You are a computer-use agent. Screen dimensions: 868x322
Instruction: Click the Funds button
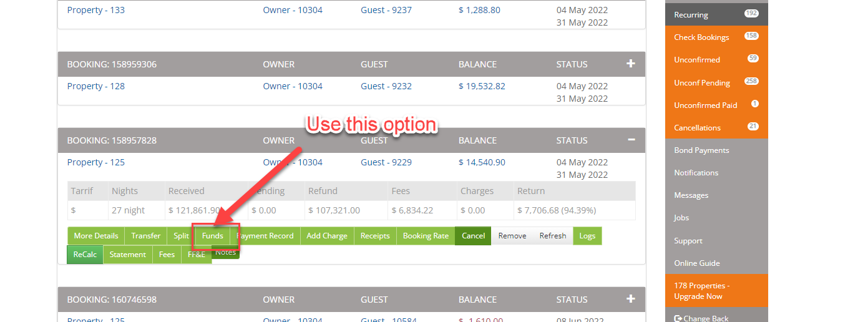point(212,236)
